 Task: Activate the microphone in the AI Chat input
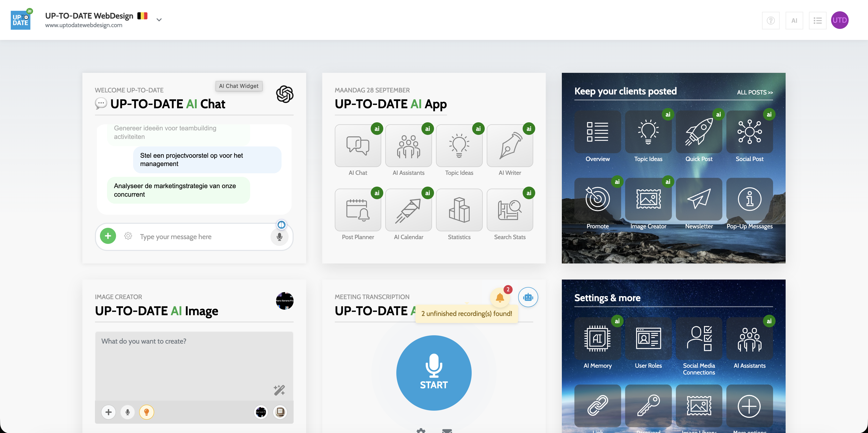(279, 237)
